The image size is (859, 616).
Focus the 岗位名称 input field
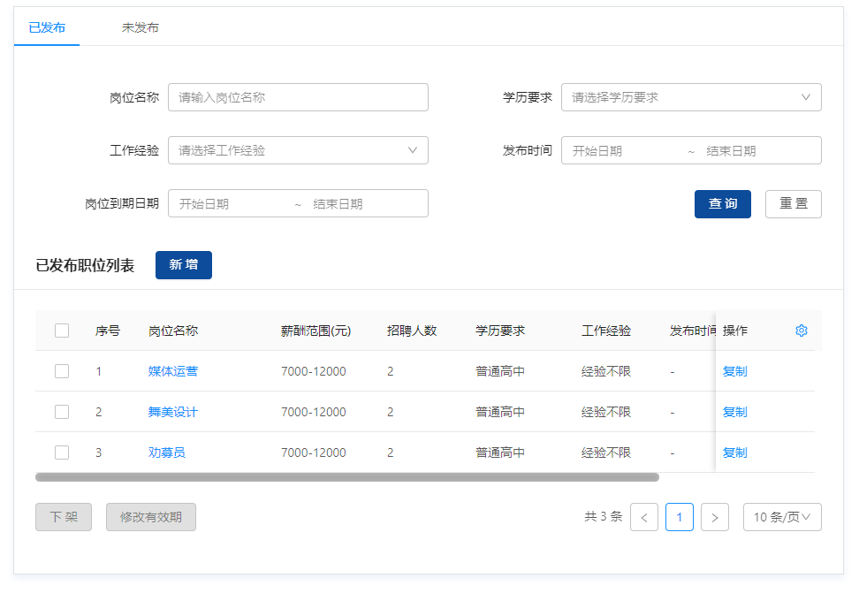point(298,97)
